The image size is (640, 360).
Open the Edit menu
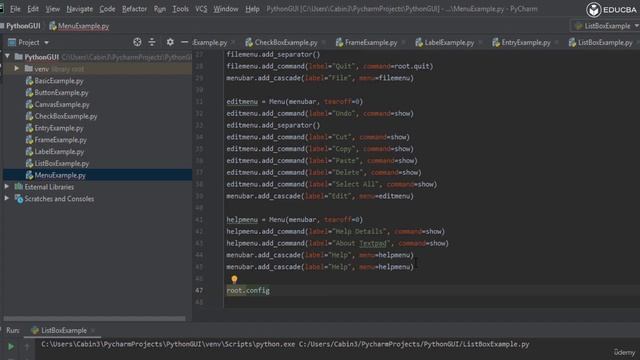pos(33,9)
